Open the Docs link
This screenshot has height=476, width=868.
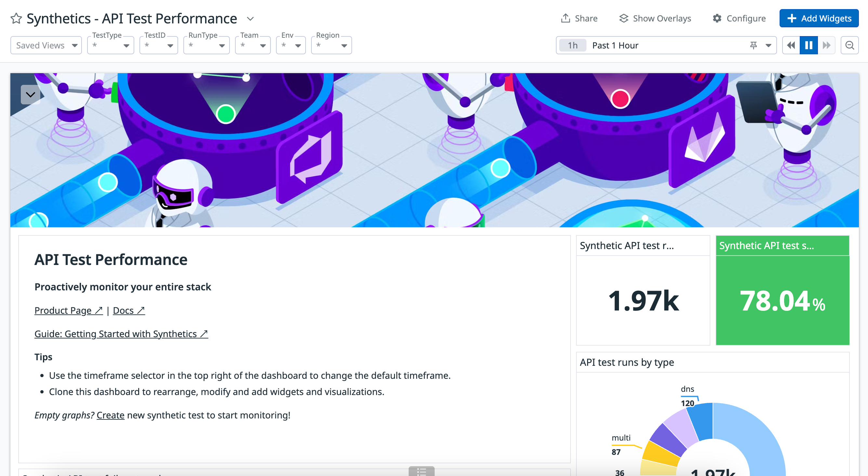pyautogui.click(x=129, y=311)
